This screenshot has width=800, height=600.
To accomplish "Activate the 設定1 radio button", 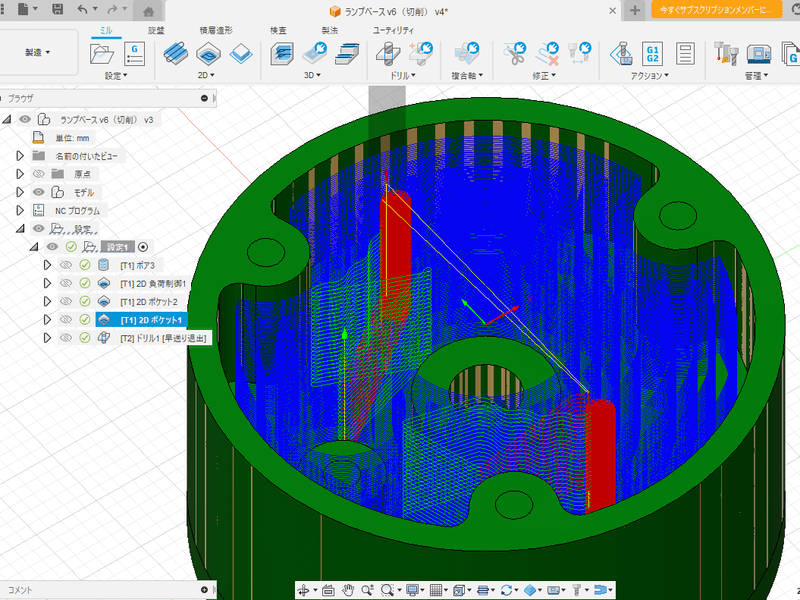I will coord(143,247).
